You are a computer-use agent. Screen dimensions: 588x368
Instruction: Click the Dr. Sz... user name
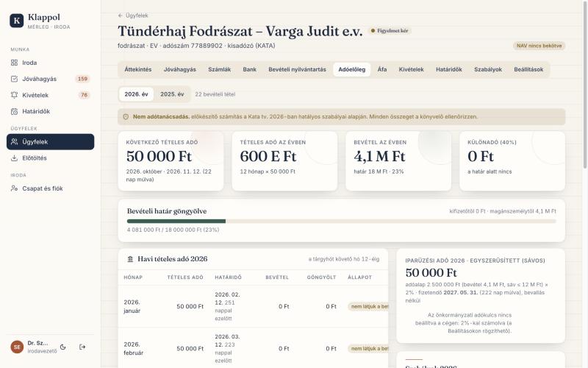[x=37, y=343]
